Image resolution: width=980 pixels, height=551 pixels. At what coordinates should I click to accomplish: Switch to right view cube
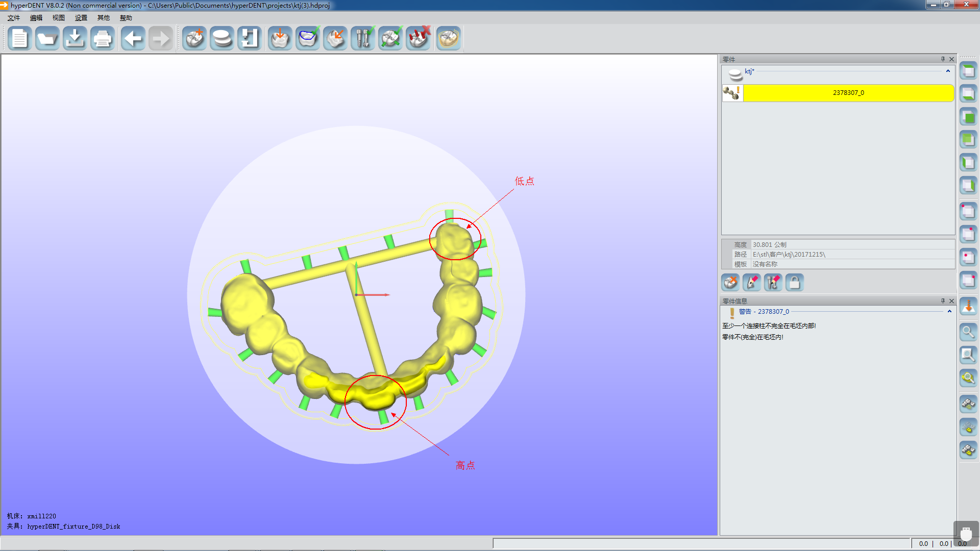(x=968, y=186)
